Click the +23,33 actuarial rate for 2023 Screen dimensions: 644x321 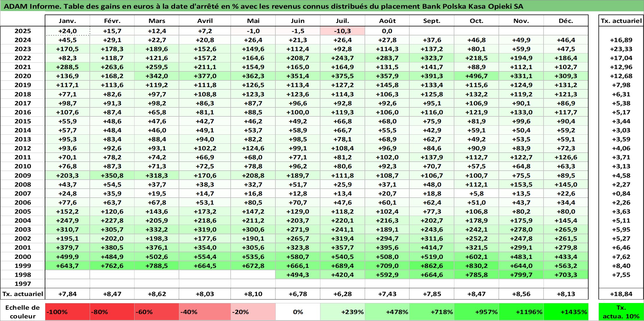click(x=621, y=49)
